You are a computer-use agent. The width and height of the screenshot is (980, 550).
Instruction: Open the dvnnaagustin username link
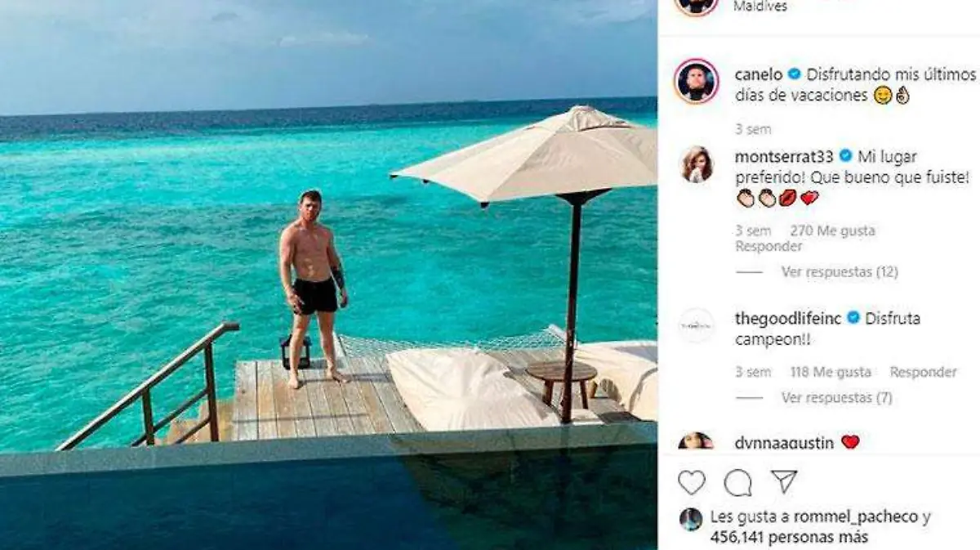784,443
